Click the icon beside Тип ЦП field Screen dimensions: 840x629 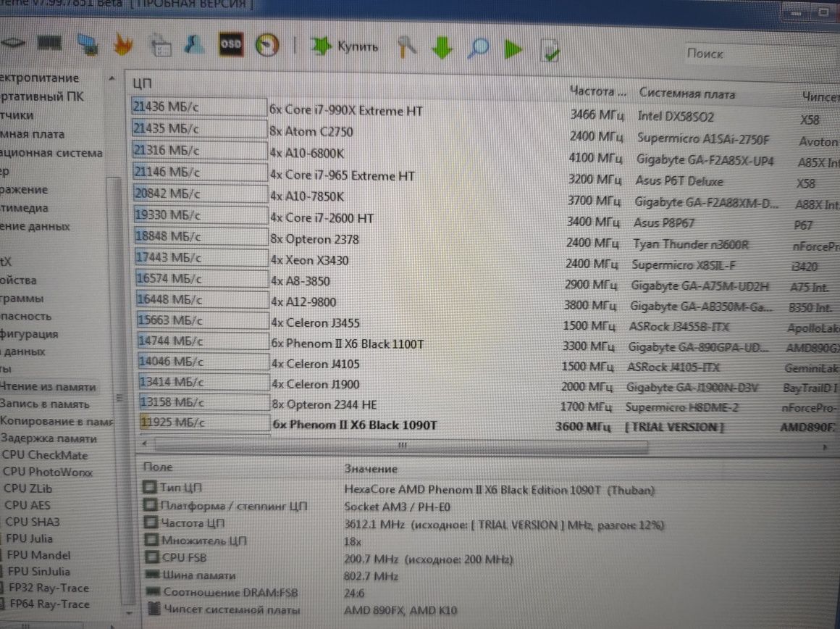tap(149, 487)
